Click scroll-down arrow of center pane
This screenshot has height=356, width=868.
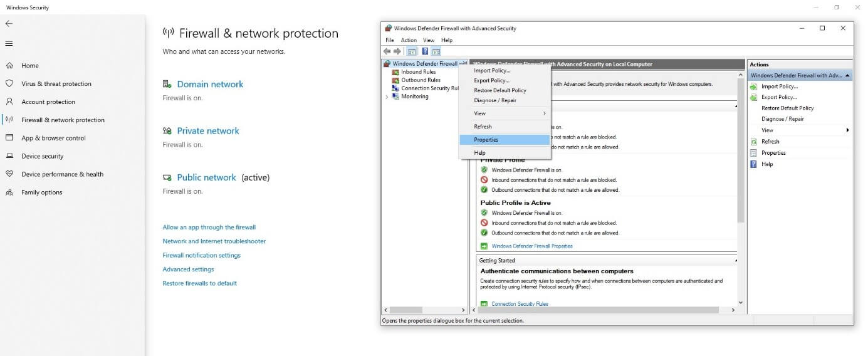coord(741,303)
